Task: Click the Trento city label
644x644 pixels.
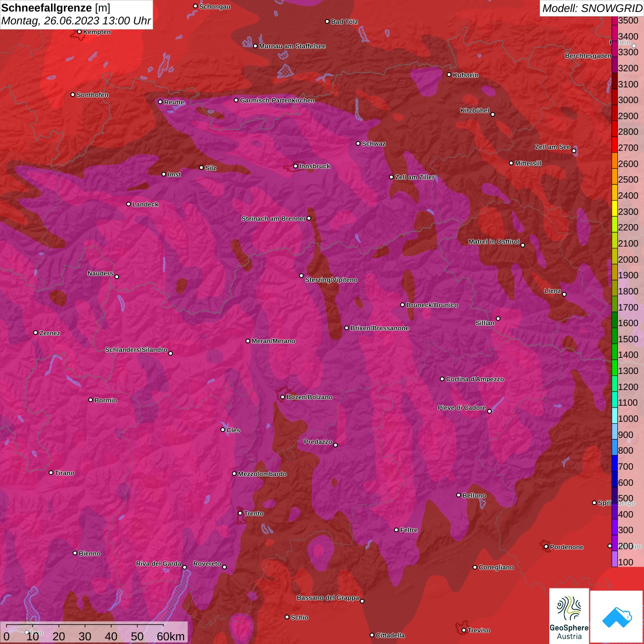Action: (253, 513)
